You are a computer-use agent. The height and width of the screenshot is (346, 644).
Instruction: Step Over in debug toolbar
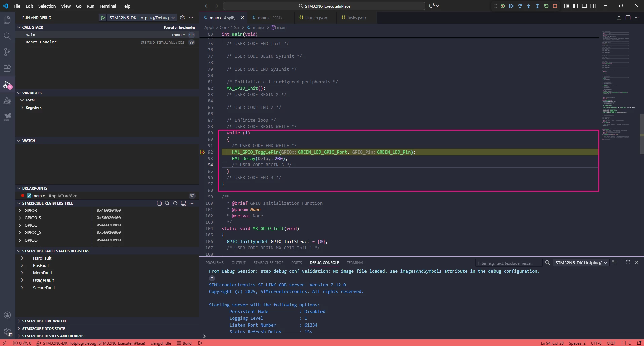520,6
